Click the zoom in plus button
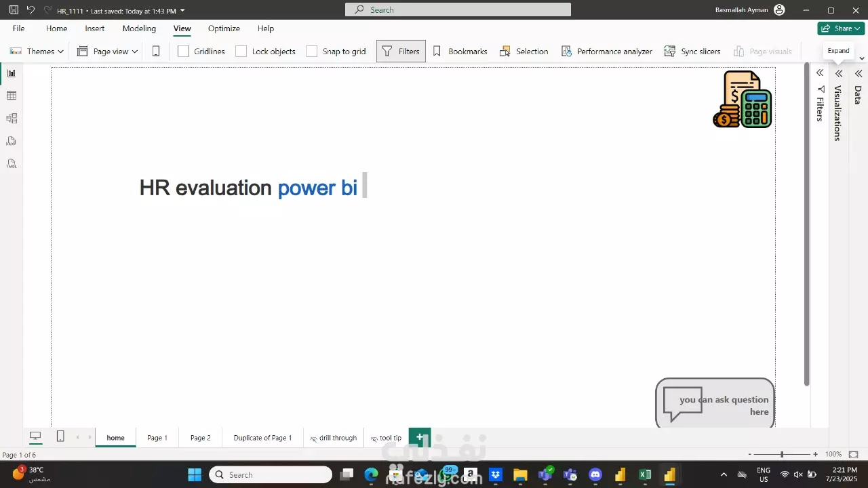 pos(816,454)
